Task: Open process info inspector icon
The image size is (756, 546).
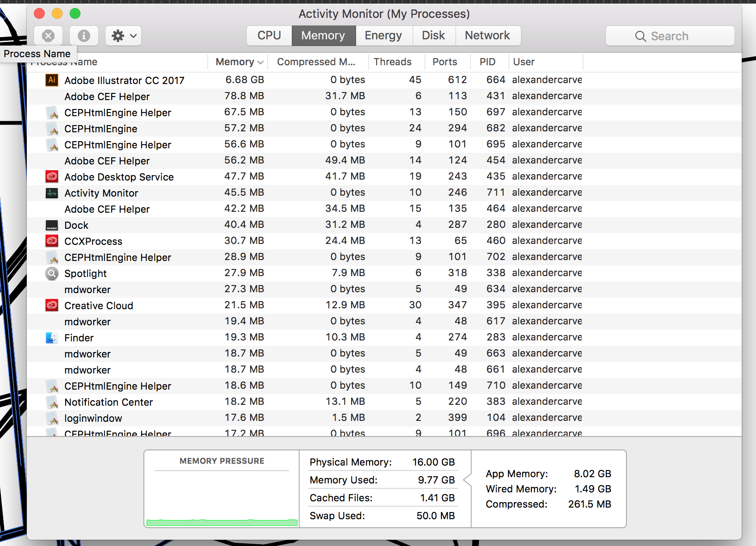Action: click(84, 36)
